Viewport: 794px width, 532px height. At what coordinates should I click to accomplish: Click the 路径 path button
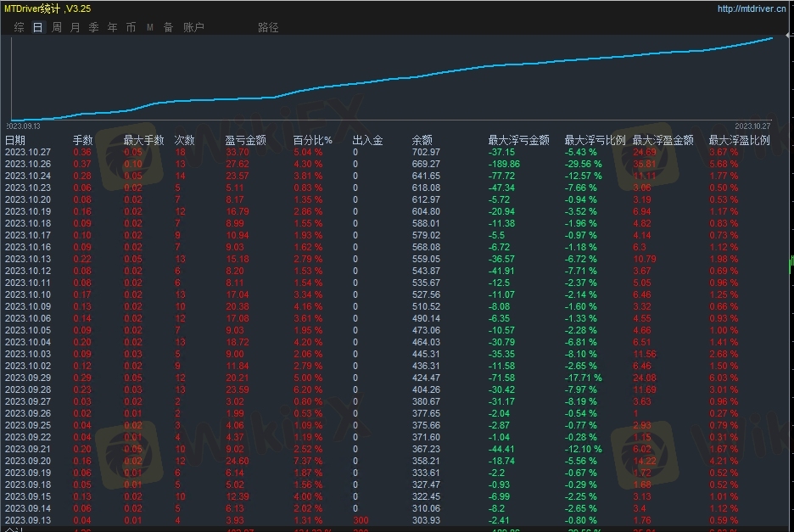tap(268, 27)
